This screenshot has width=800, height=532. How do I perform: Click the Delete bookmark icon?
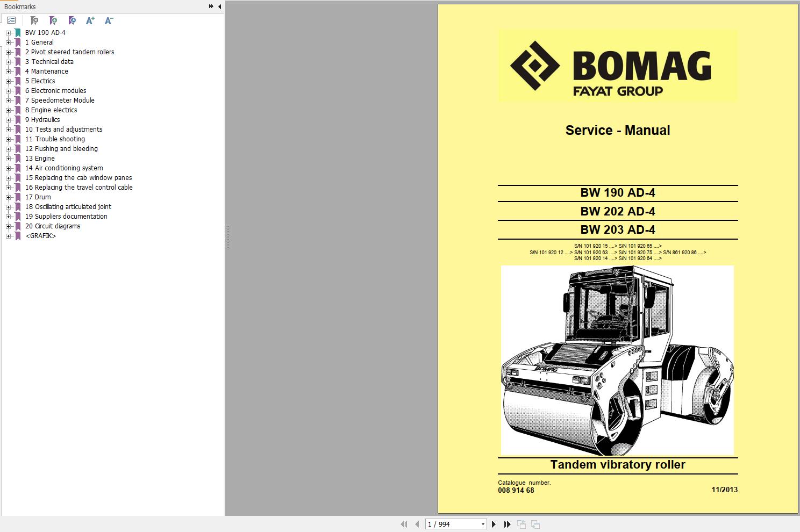pyautogui.click(x=34, y=20)
